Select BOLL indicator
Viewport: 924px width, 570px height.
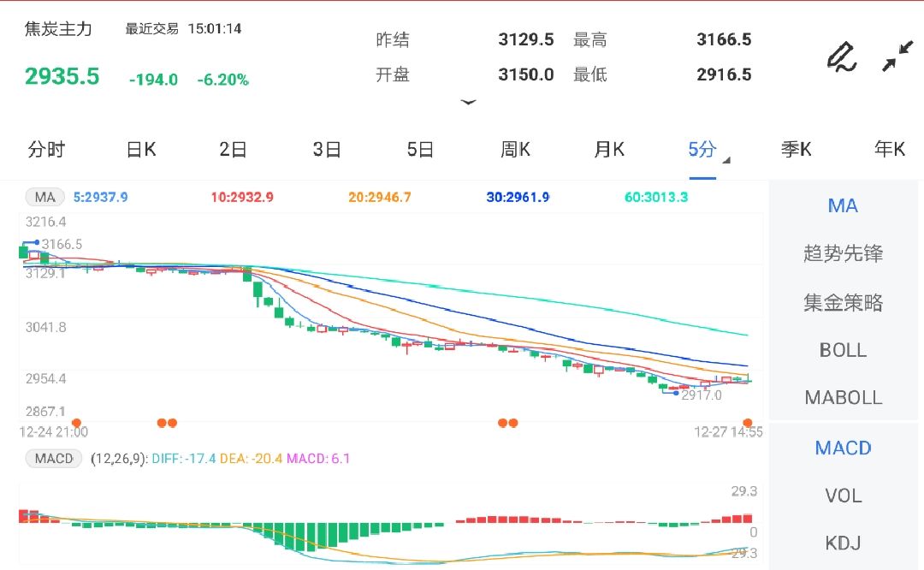(844, 350)
